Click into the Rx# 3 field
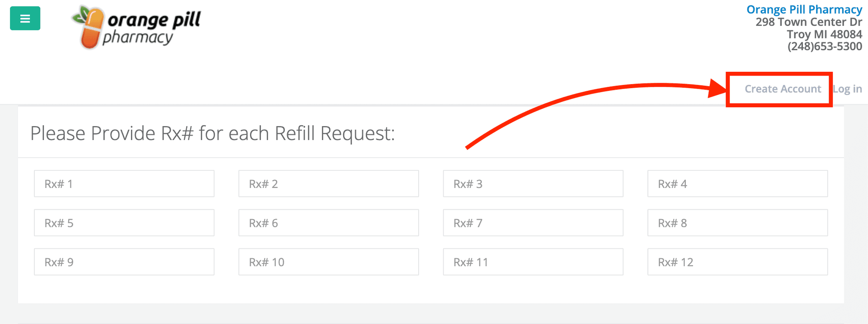 click(533, 183)
